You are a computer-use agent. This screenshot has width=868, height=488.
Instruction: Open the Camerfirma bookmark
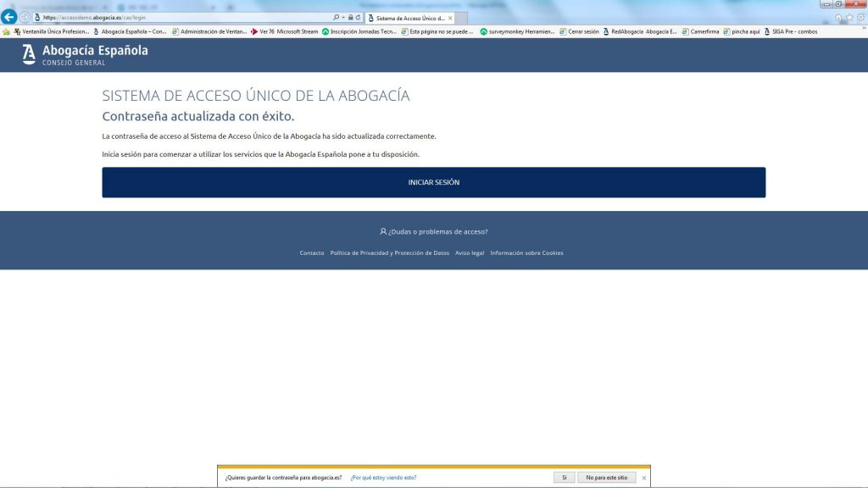[x=700, y=32]
